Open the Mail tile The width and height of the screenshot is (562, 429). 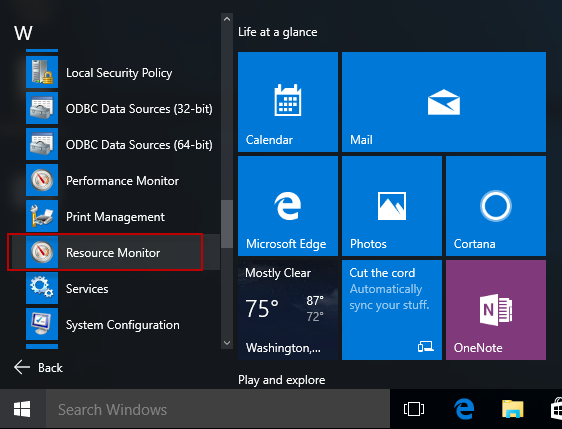(444, 102)
